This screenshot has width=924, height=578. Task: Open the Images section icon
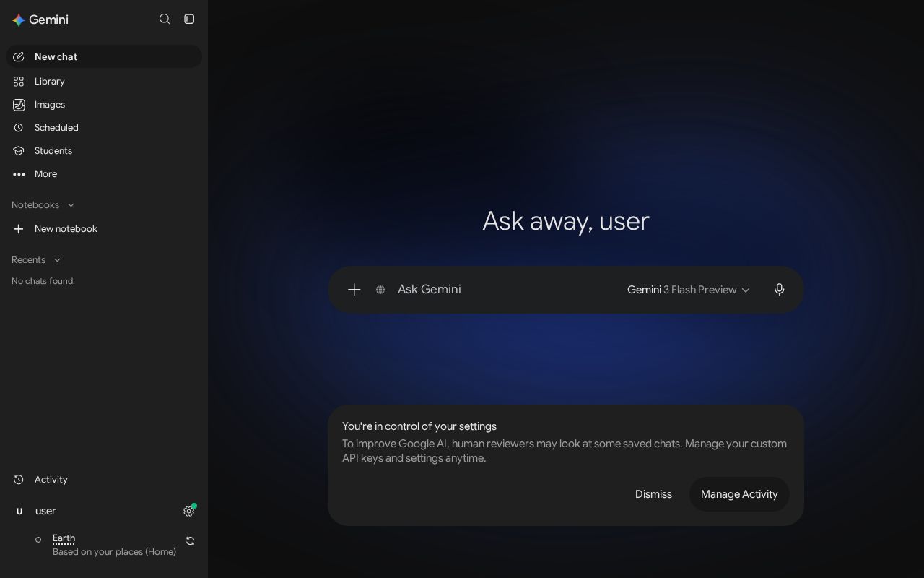coord(19,105)
